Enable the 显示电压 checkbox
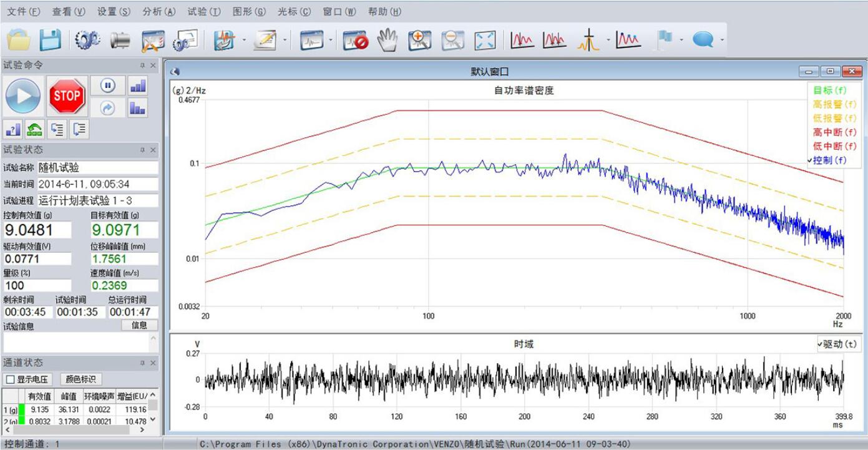 10,379
